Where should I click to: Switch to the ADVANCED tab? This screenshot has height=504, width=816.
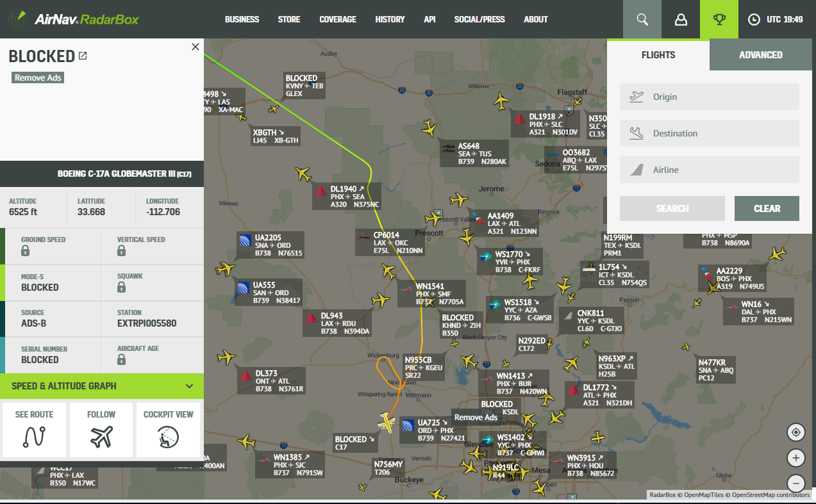[x=761, y=55]
